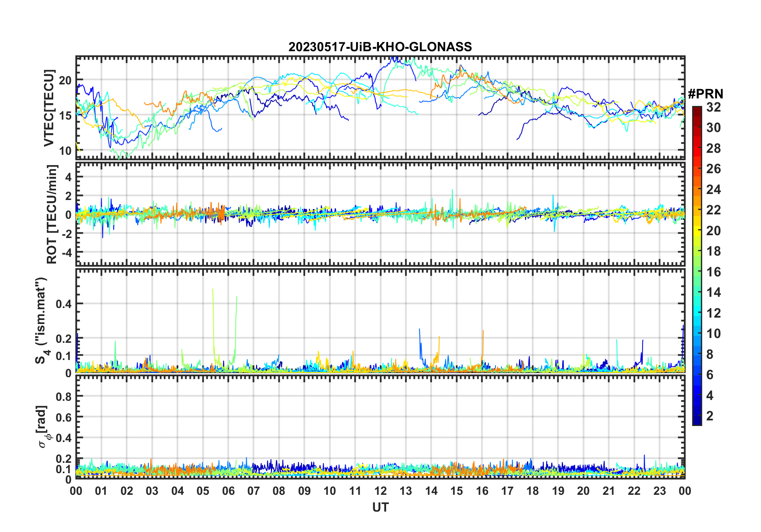Click the plot title "20230517-UiB-KHO-GLONASS"

[380, 47]
